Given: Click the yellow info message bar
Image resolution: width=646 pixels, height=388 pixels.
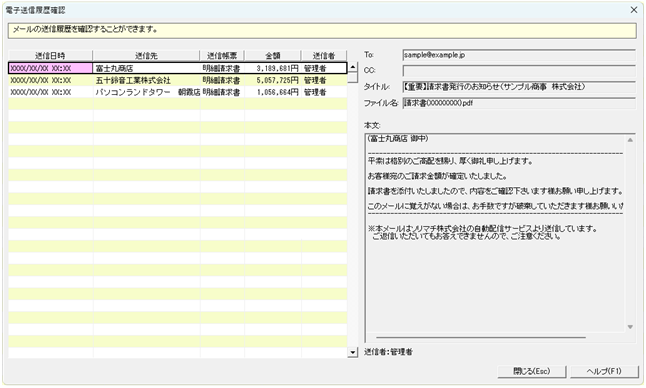Looking at the screenshot, I should pos(322,30).
